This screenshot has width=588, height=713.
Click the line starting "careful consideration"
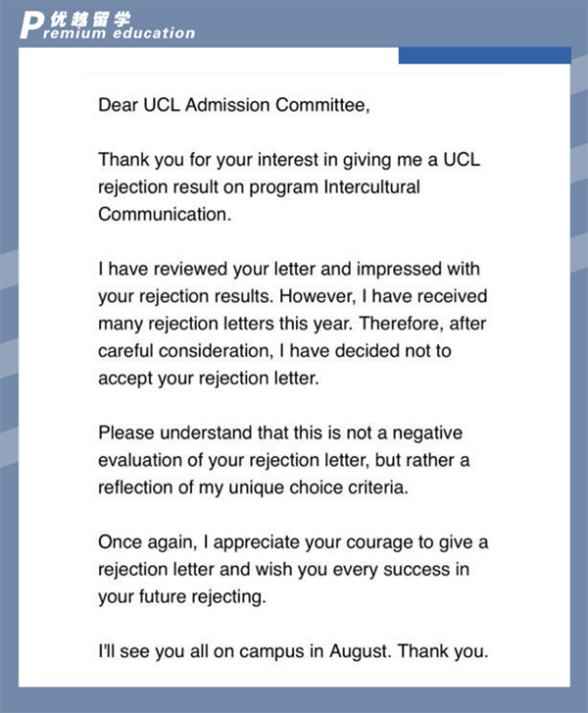coord(275,350)
